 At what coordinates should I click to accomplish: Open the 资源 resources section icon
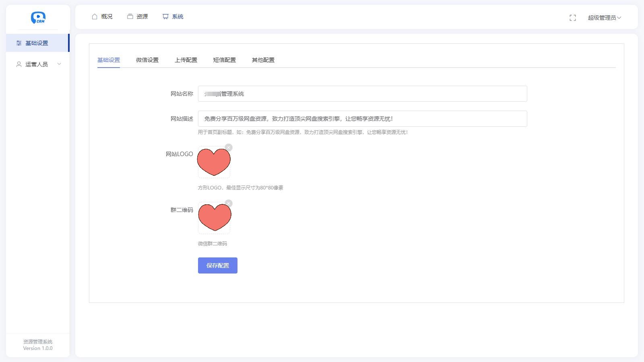130,16
